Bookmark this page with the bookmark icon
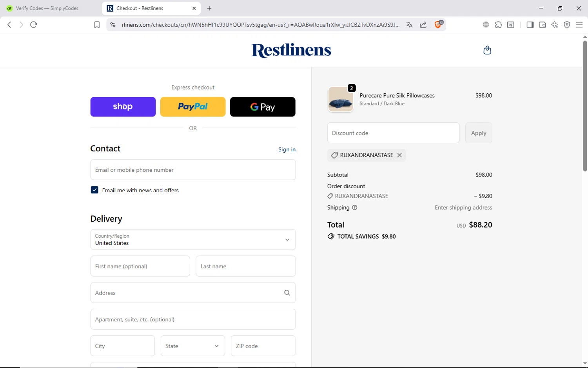 pos(97,25)
